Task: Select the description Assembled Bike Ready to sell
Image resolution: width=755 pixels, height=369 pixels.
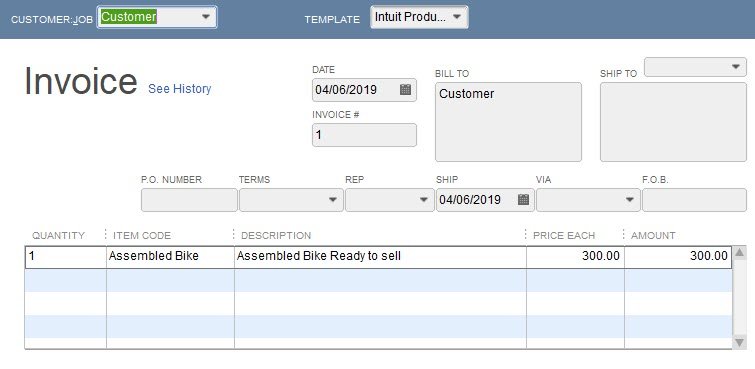Action: [x=380, y=256]
